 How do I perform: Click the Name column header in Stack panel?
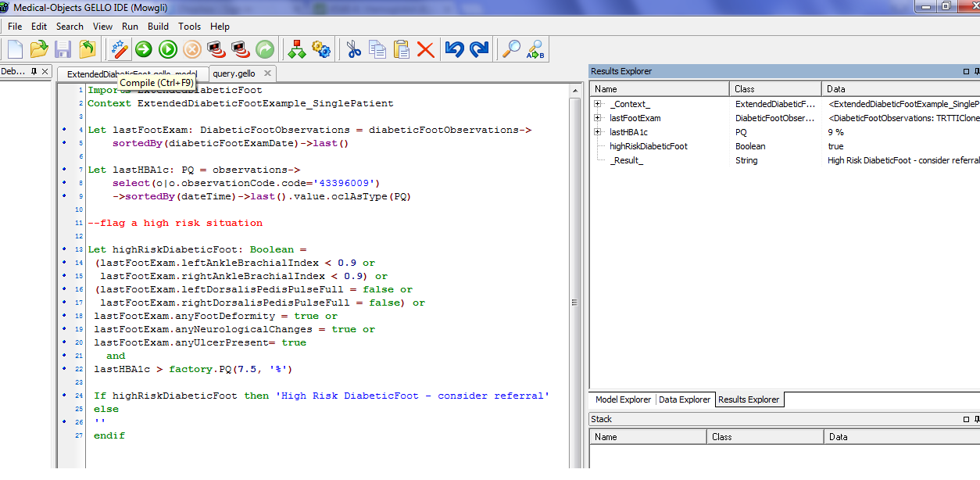pos(648,437)
